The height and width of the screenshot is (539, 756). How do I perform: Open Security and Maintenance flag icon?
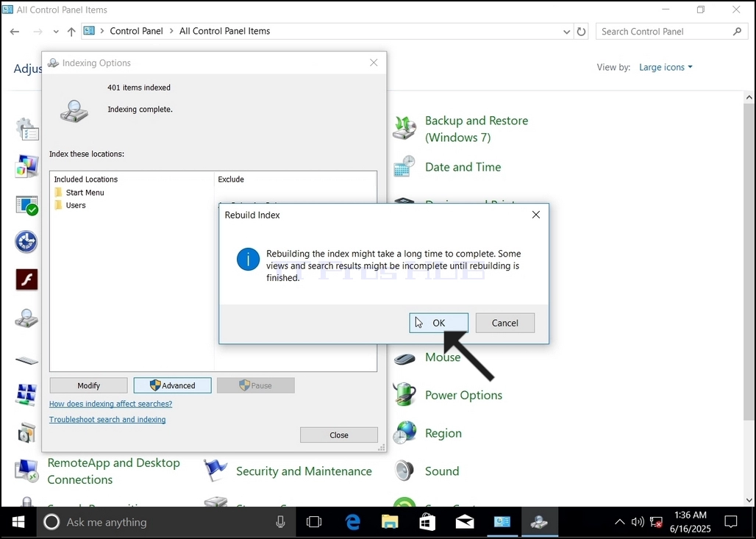pyautogui.click(x=215, y=471)
